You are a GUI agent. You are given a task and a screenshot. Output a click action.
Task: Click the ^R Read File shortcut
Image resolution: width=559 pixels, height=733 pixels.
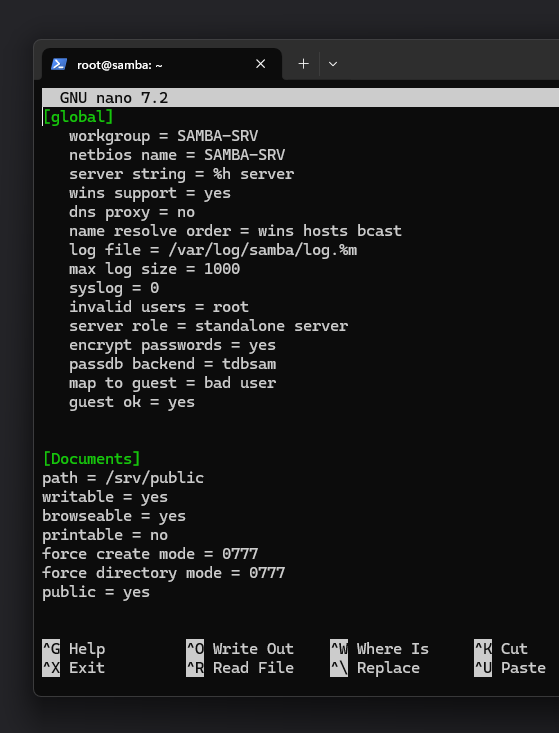pyautogui.click(x=240, y=668)
